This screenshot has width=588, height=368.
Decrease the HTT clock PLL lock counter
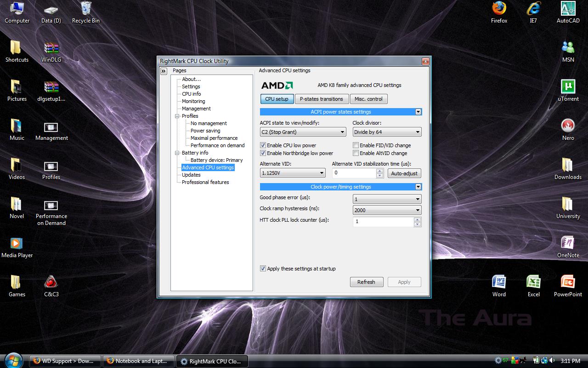click(417, 224)
